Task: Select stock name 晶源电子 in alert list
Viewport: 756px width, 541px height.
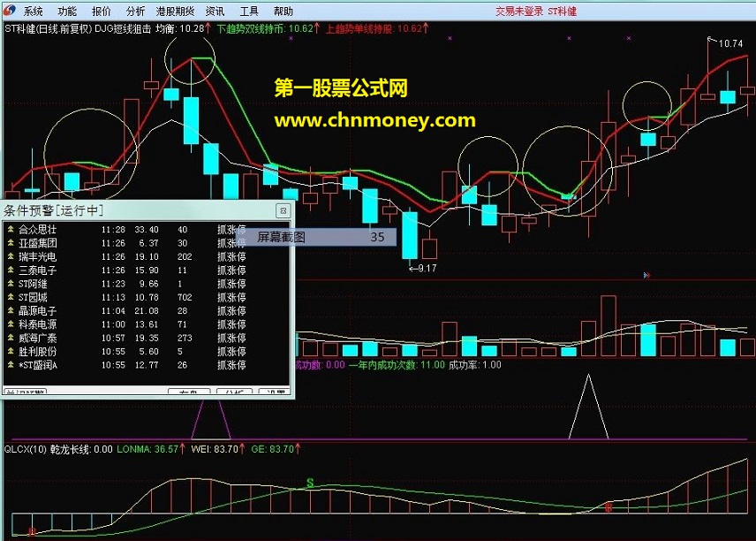Action: [38, 310]
